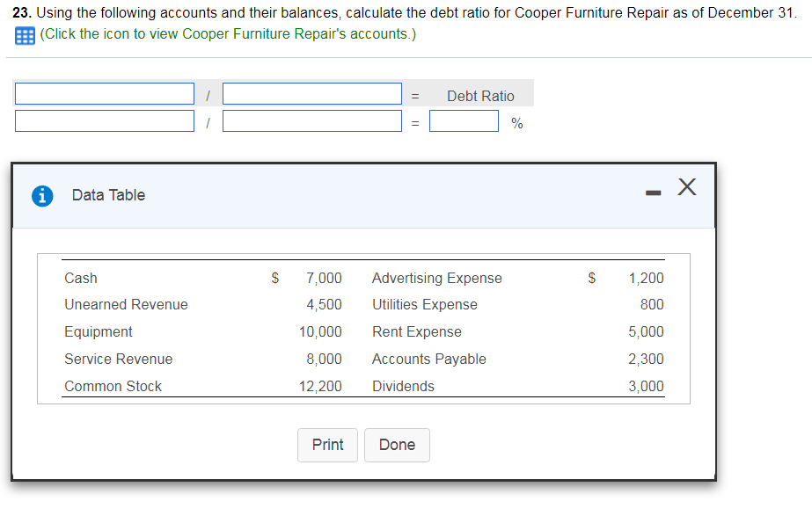
Task: Click the Done button
Action: coord(397,445)
